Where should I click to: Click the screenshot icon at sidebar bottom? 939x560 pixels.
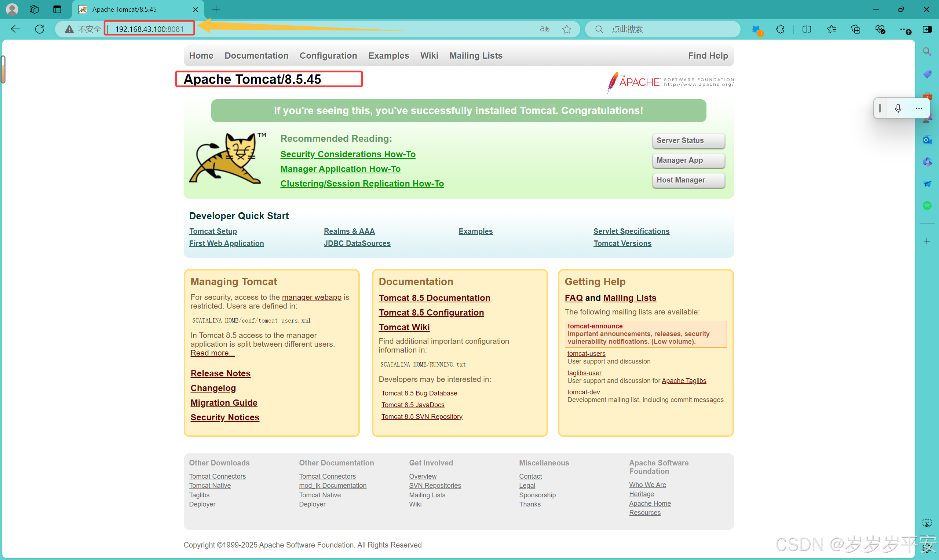click(927, 523)
